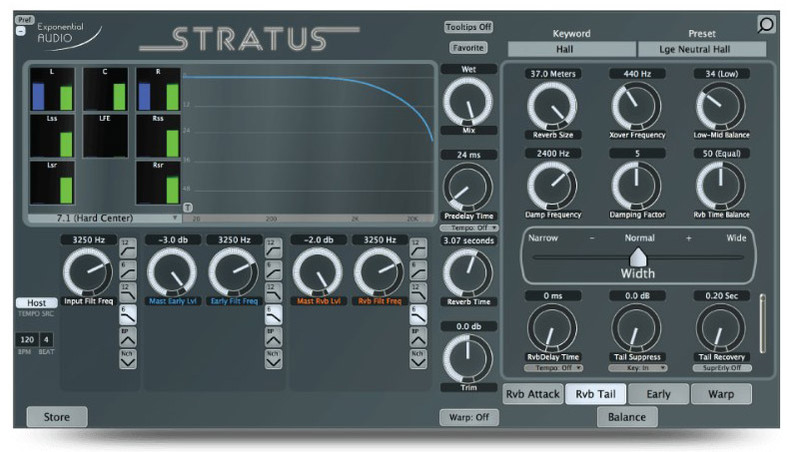
Task: Click the vertical scrollbar beside Tail Recovery
Action: [x=763, y=323]
